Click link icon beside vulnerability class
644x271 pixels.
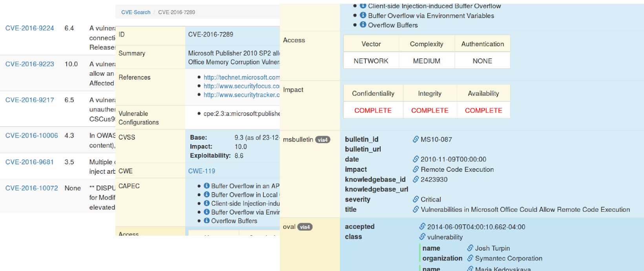[x=422, y=237]
